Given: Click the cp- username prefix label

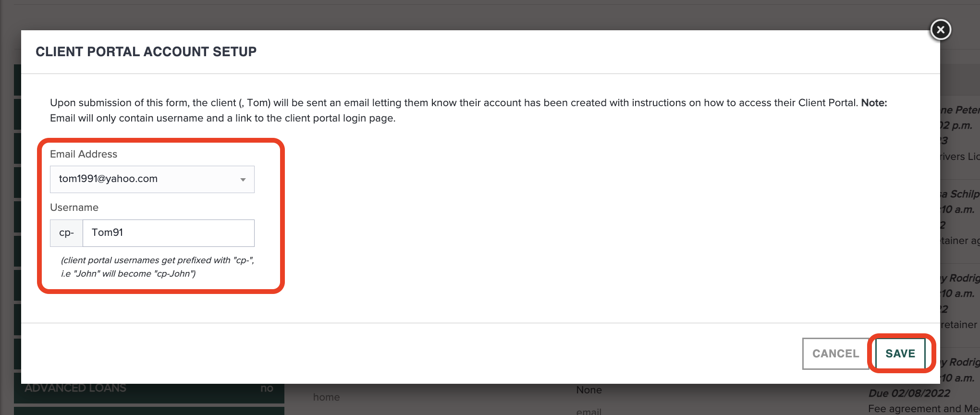Looking at the screenshot, I should pyautogui.click(x=66, y=233).
